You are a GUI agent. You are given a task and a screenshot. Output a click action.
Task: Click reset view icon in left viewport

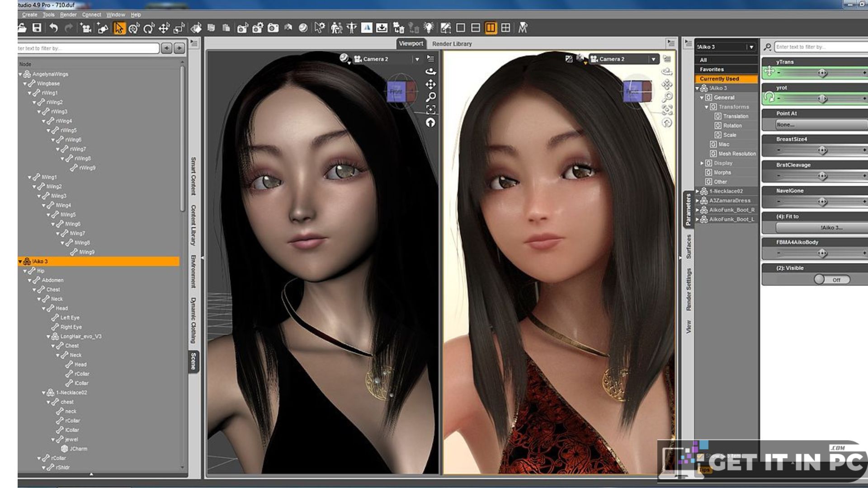click(430, 122)
